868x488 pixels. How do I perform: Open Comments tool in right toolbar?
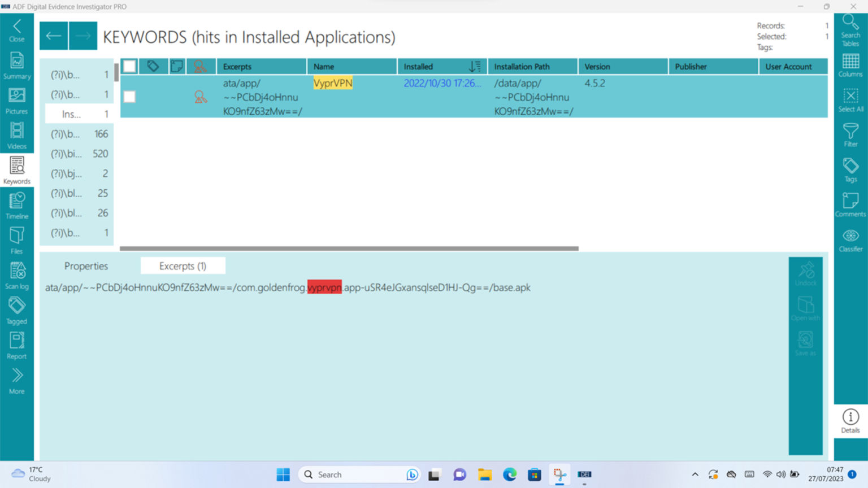[x=850, y=206]
